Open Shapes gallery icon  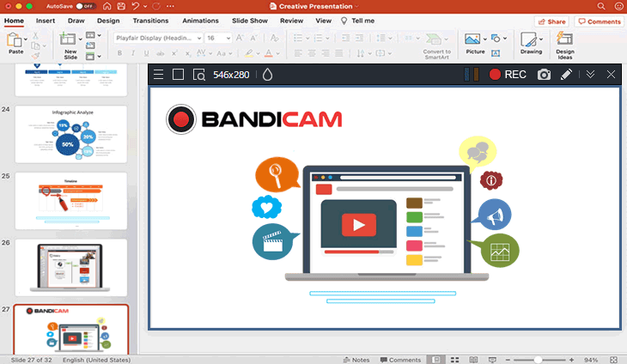(x=496, y=39)
